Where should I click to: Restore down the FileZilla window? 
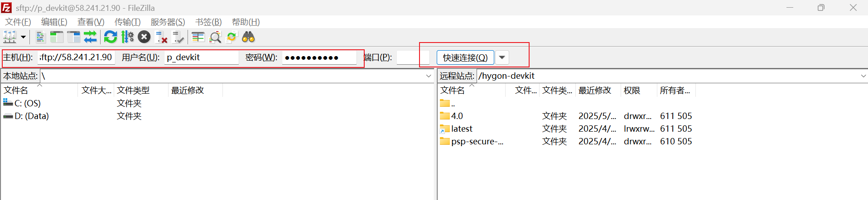821,8
